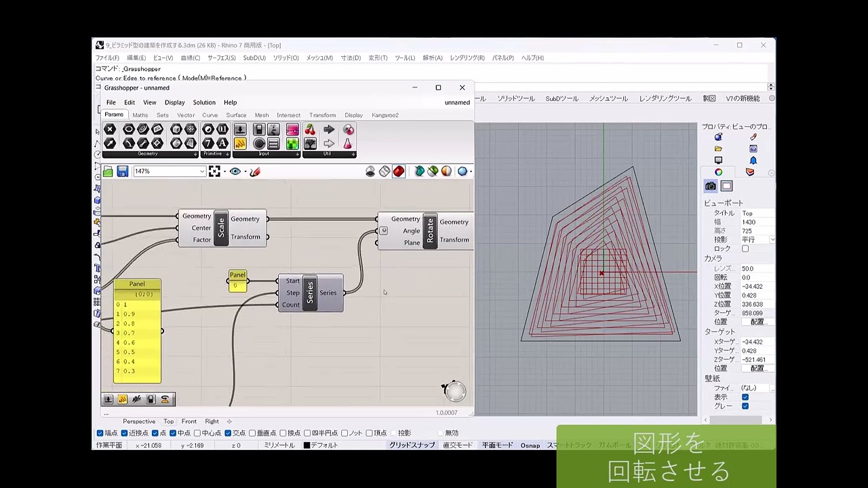Viewport: 868px width, 488px height.
Task: Select the Cherry Picker icon
Action: point(310,129)
